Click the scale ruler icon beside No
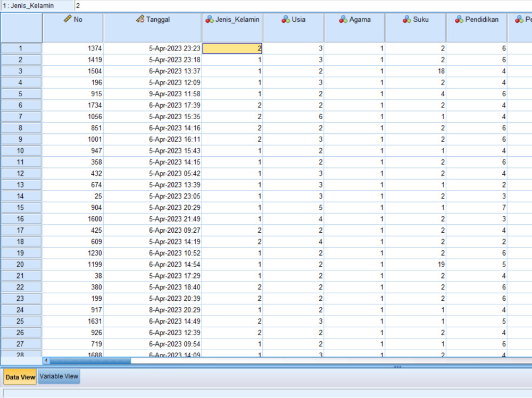 (x=68, y=19)
